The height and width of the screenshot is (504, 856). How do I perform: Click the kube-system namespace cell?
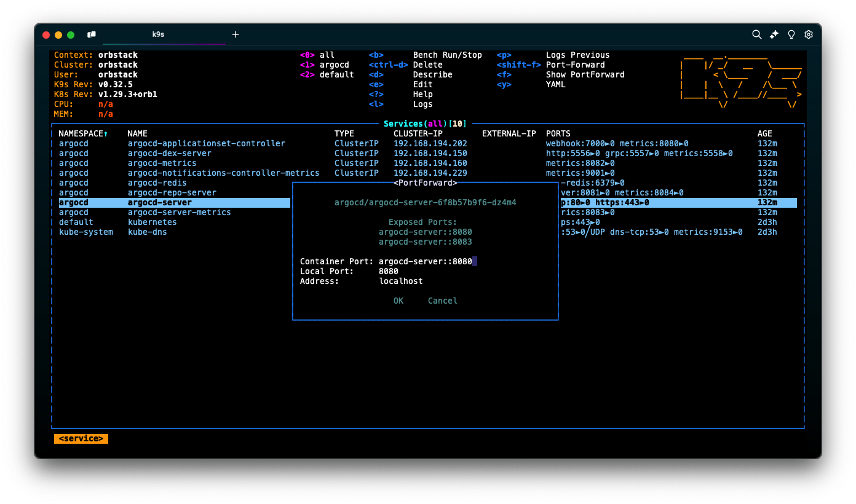[x=86, y=232]
